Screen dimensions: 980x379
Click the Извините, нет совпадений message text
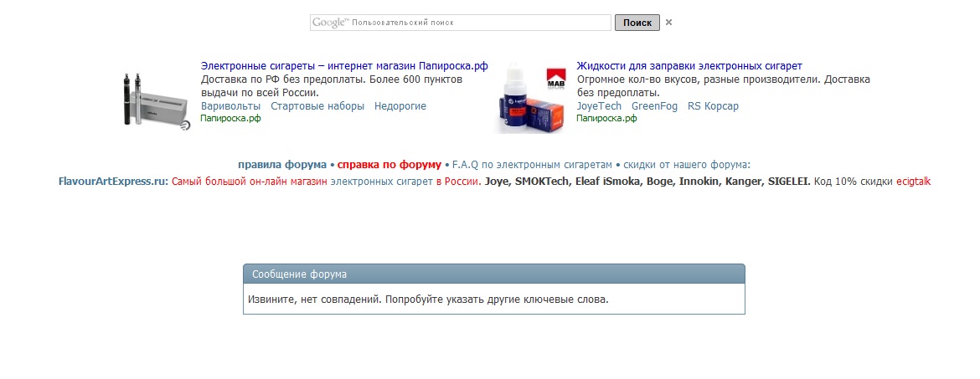[428, 299]
